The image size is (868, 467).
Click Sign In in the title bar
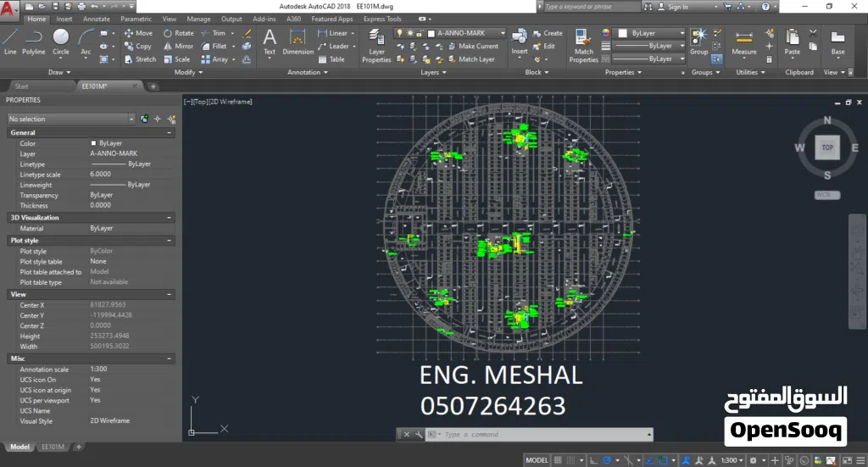[677, 7]
